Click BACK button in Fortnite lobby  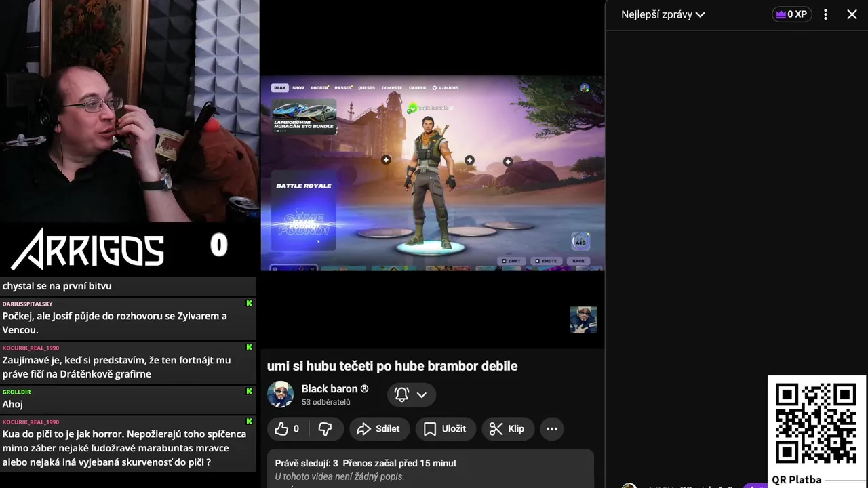point(578,261)
